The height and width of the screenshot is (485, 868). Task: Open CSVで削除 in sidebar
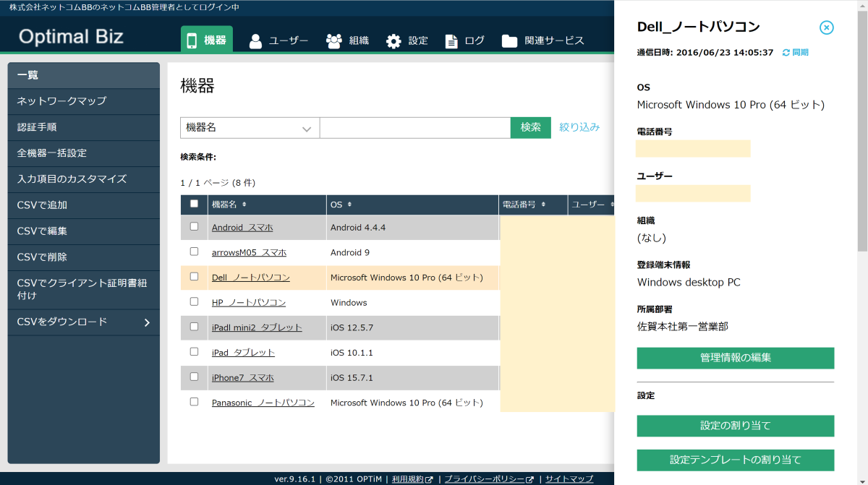point(84,257)
